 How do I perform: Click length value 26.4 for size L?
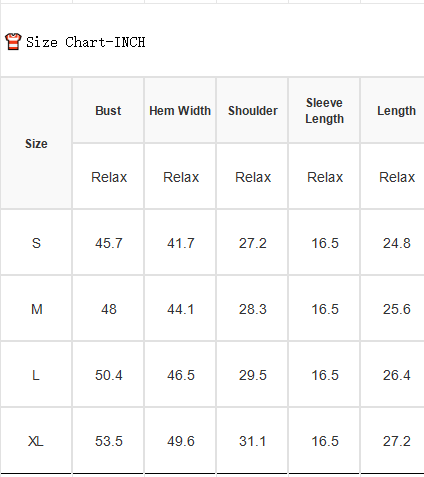(x=397, y=375)
